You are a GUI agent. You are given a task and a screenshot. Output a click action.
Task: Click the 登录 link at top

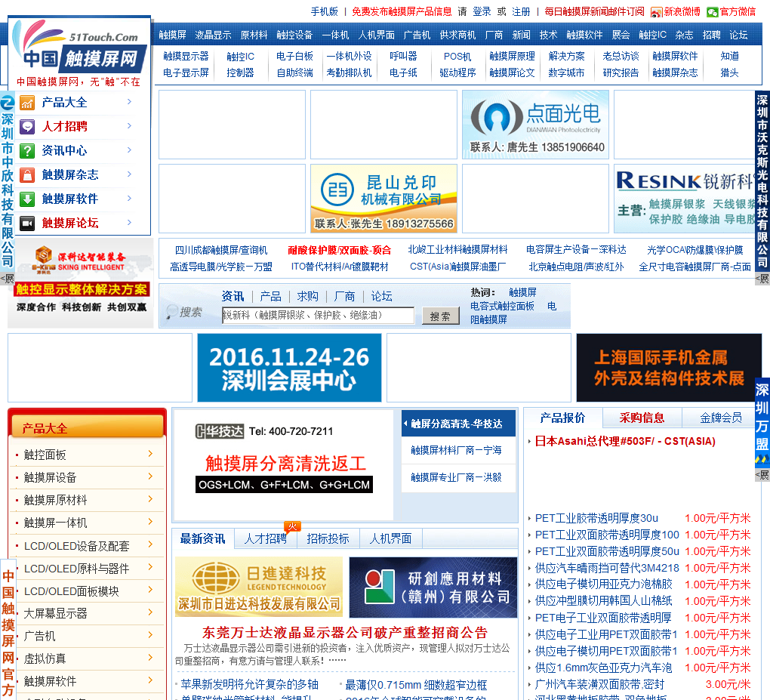pos(482,12)
